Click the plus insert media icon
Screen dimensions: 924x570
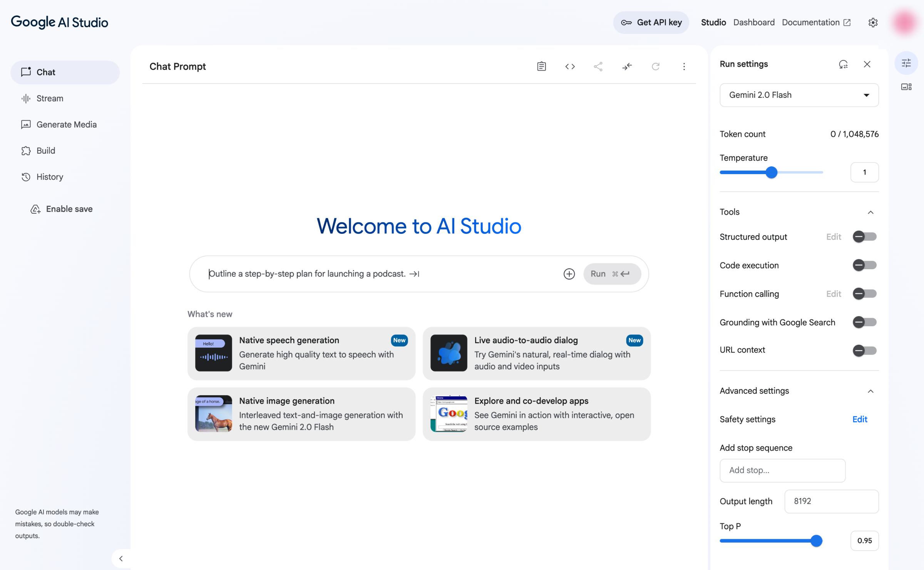(569, 274)
